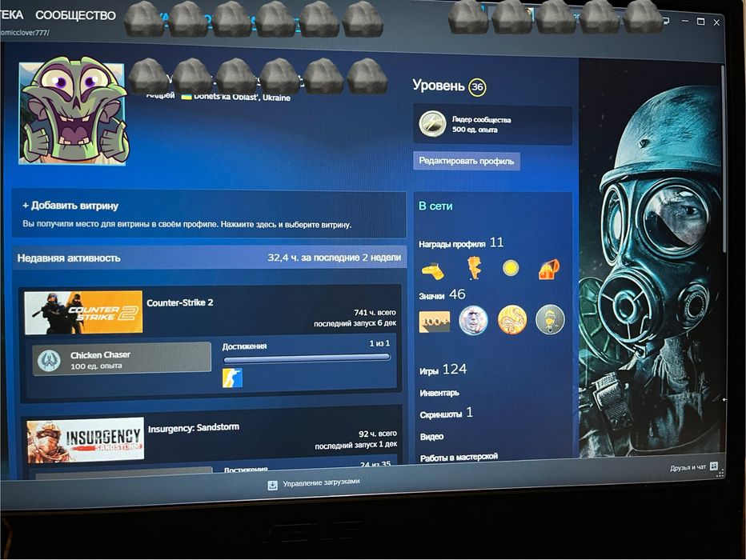Click 'последний запуск 1 дек' text
The height and width of the screenshot is (560, 746).
tap(356, 445)
